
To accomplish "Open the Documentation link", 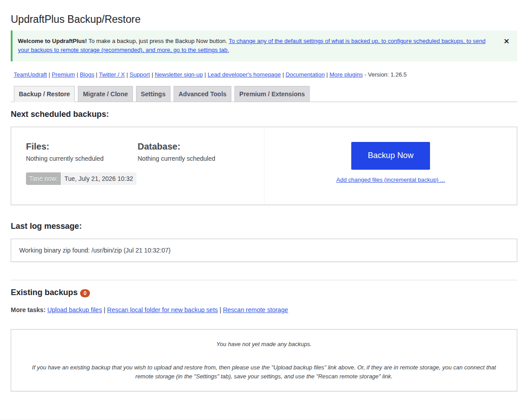I will (x=305, y=74).
